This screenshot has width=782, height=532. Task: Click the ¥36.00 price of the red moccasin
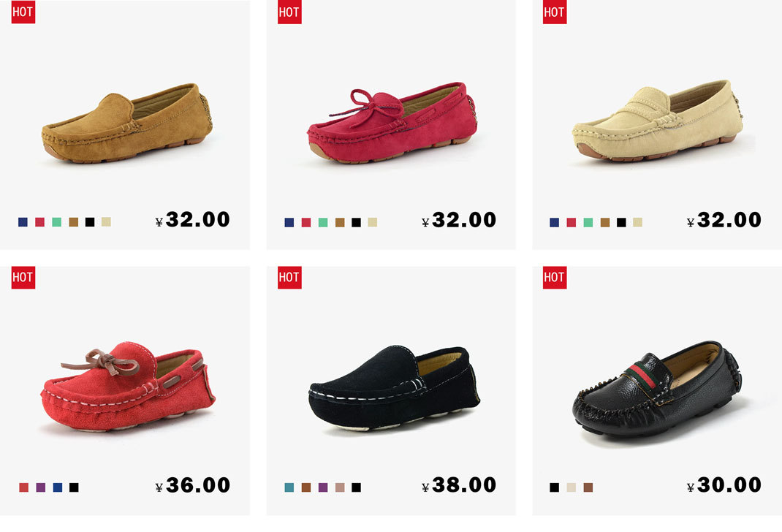[x=192, y=485]
